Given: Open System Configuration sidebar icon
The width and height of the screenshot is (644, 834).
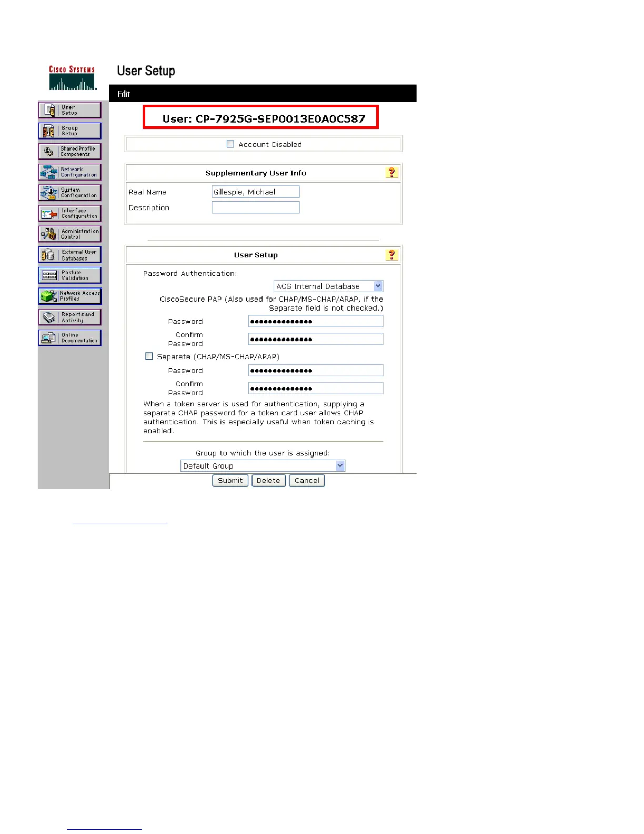Looking at the screenshot, I should 70,193.
